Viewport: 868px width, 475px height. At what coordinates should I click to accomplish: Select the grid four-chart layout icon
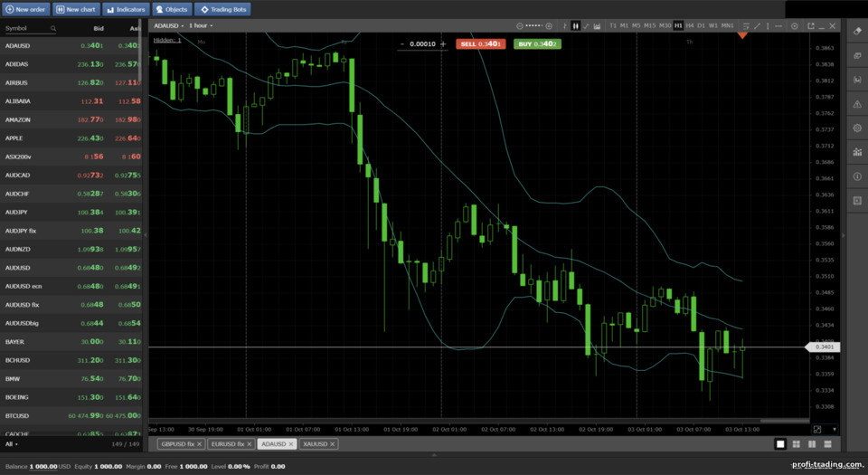[x=796, y=444]
